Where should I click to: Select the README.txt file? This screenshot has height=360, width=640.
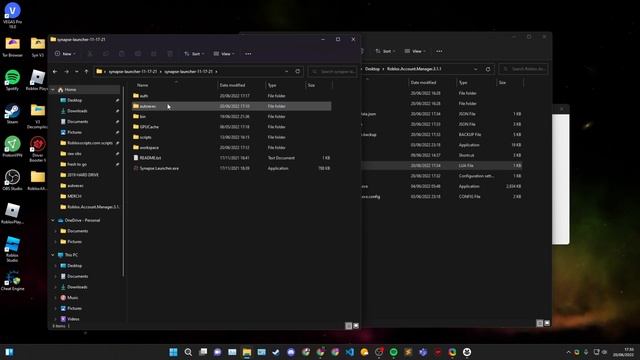231,158
